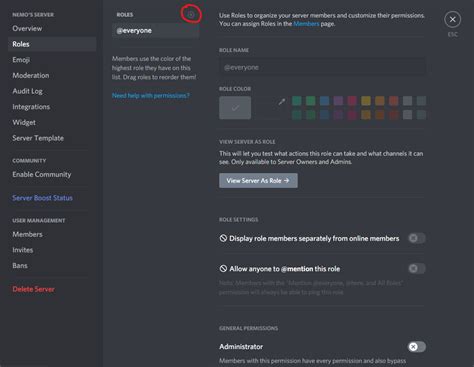Toggle Display role members separately switch
474x367 pixels.
417,238
